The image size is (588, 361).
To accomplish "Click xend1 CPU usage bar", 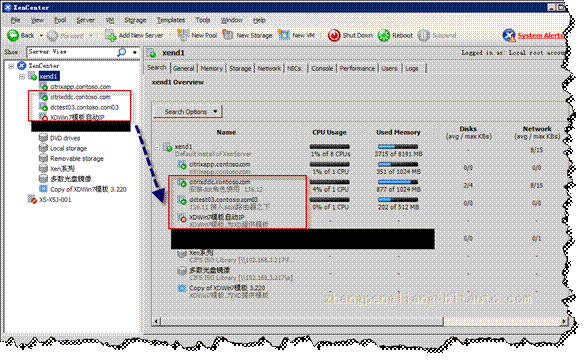I will 330,147.
